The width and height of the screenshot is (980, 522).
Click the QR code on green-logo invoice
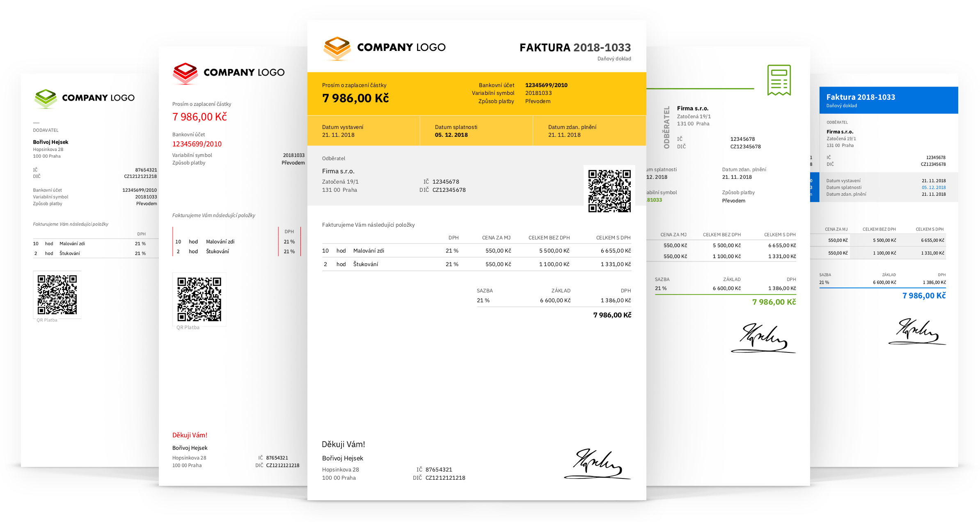coord(57,295)
